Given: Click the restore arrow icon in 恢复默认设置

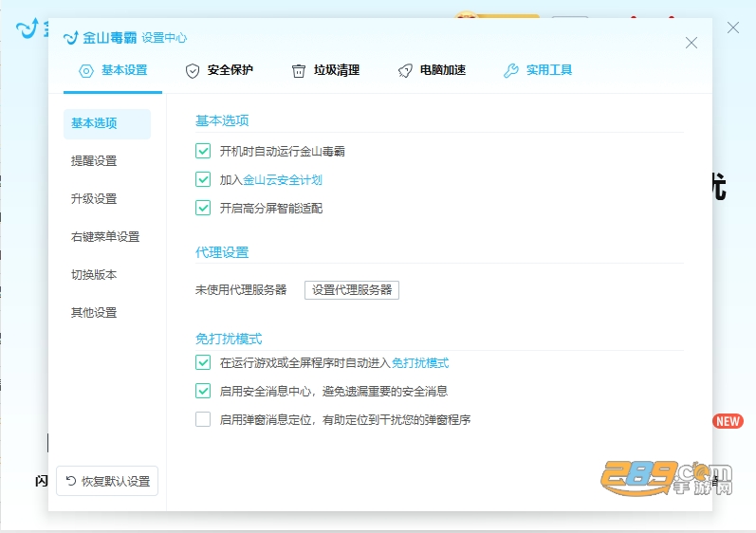Looking at the screenshot, I should pos(71,481).
